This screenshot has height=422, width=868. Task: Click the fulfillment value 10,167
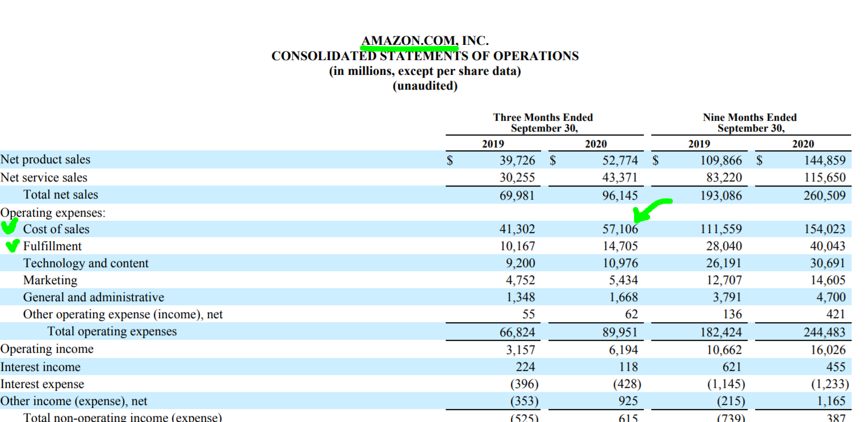pyautogui.click(x=517, y=246)
